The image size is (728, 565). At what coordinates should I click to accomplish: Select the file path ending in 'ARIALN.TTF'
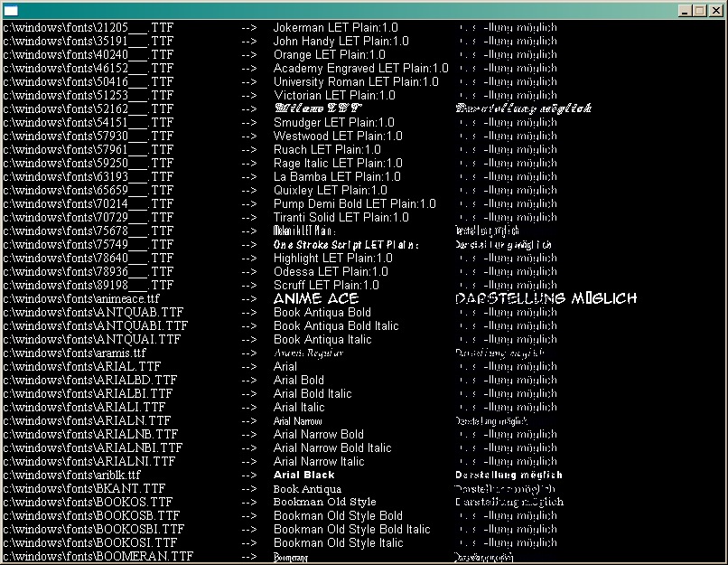pos(87,421)
